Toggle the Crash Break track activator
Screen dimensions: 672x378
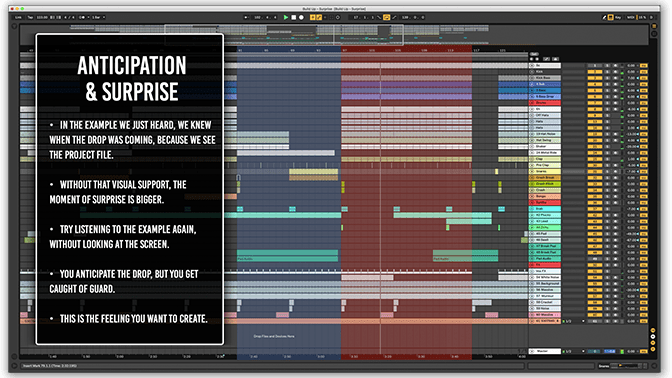click(x=594, y=177)
